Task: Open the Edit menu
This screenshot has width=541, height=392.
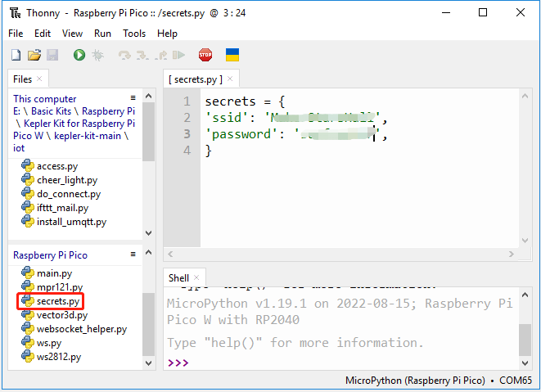Action: pos(43,34)
